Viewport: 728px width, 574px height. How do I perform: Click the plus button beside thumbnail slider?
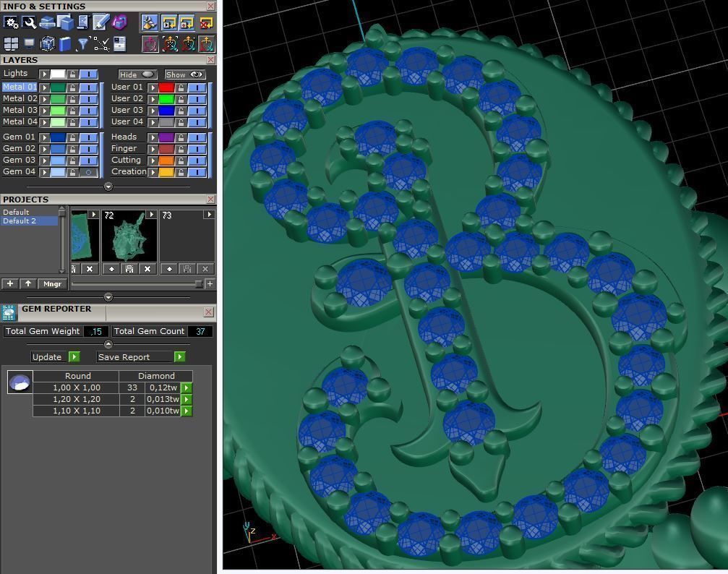(210, 283)
